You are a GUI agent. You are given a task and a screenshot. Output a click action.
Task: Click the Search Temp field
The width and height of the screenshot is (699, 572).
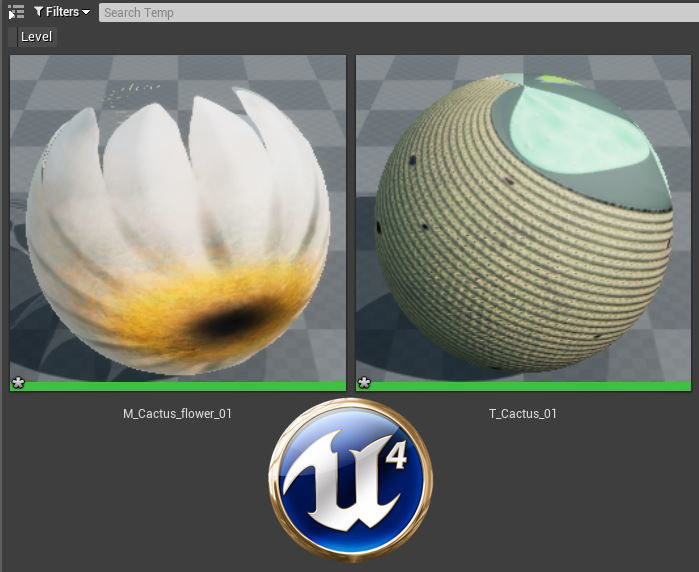(x=399, y=12)
